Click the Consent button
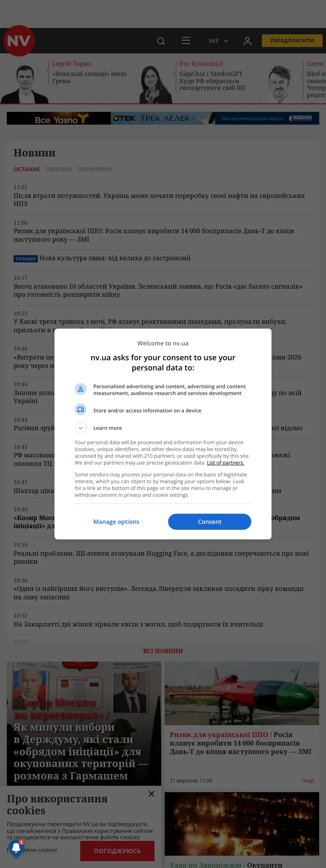The height and width of the screenshot is (868, 326). point(210,521)
